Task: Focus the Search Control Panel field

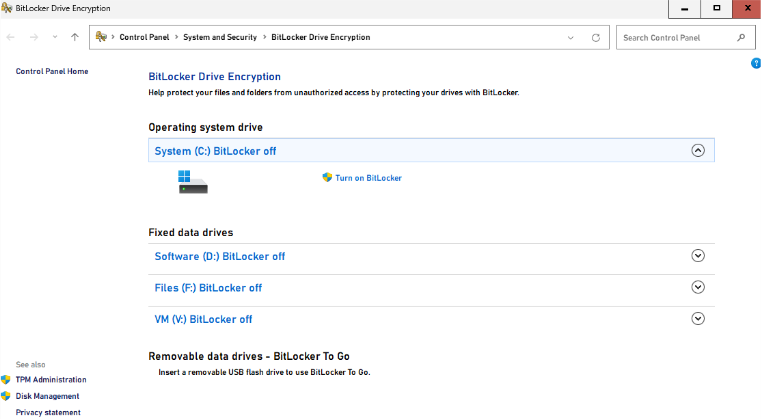Action: point(676,38)
